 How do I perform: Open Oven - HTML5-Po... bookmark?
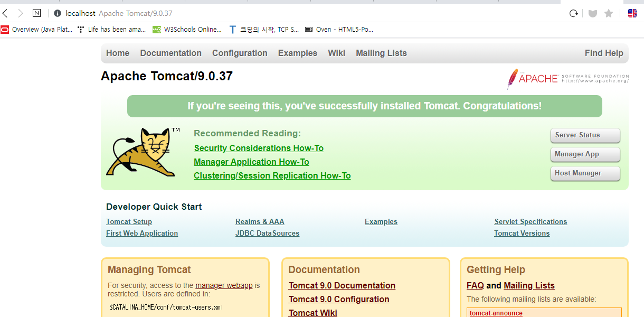pyautogui.click(x=339, y=30)
